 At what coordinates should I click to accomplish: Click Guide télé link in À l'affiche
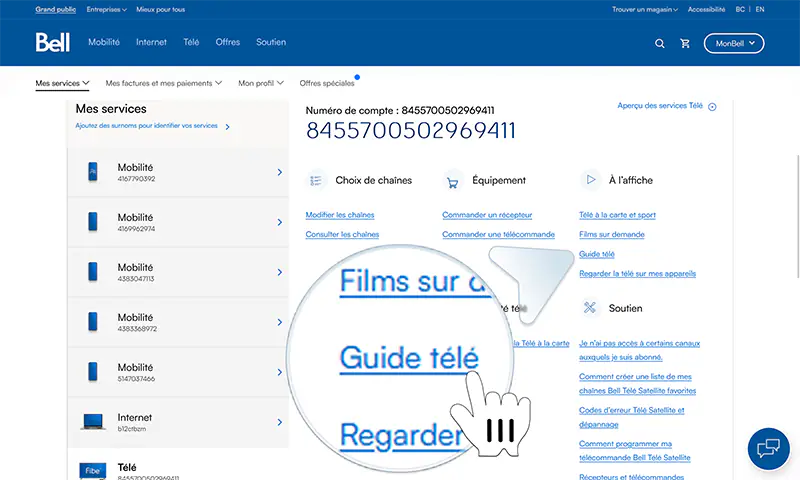tap(597, 254)
